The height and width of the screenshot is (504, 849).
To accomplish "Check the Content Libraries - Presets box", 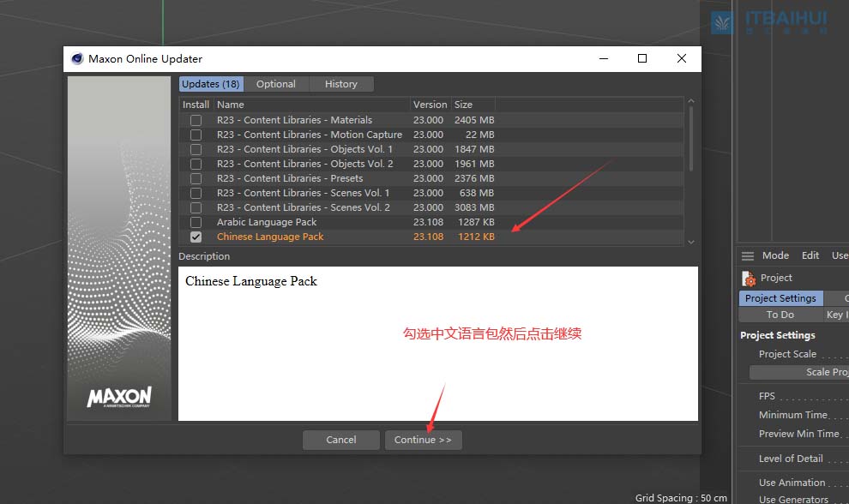I will pos(196,178).
